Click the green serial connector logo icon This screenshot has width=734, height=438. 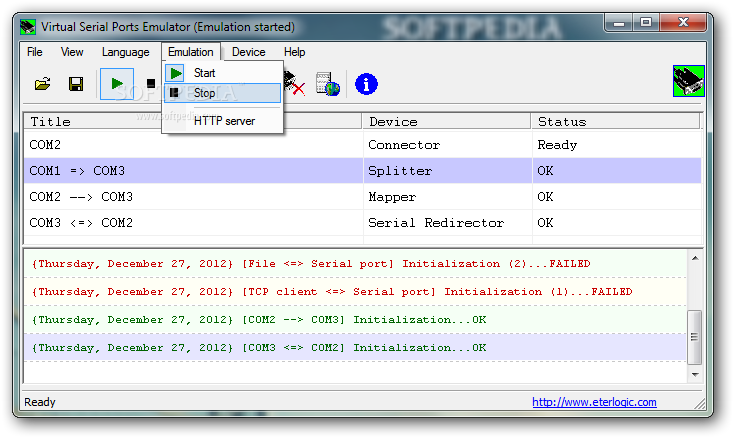(689, 81)
